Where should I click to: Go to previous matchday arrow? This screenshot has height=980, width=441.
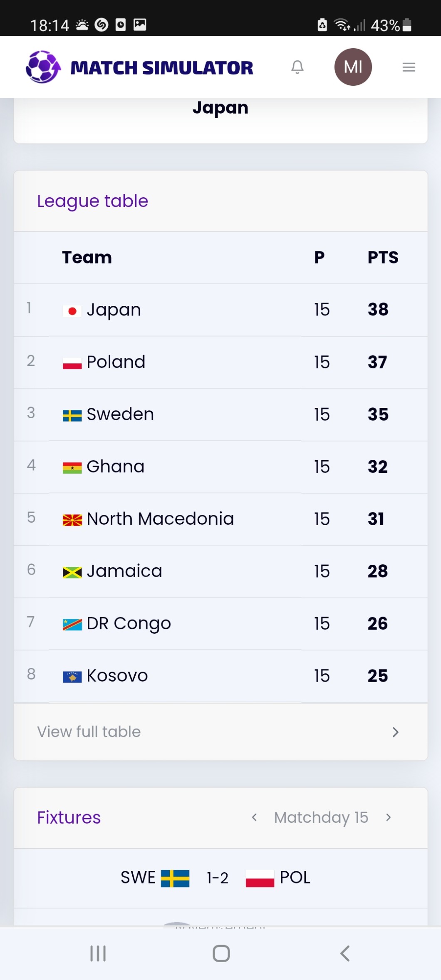(254, 818)
